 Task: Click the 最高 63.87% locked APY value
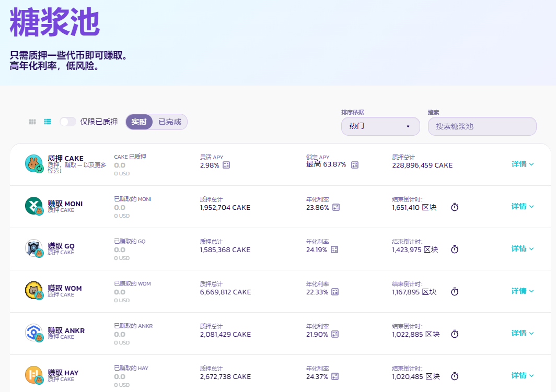pyautogui.click(x=326, y=164)
